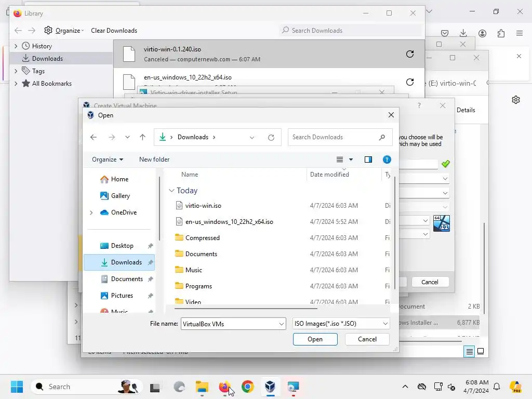Select Home in navigation pane
The height and width of the screenshot is (399, 532).
(x=119, y=179)
